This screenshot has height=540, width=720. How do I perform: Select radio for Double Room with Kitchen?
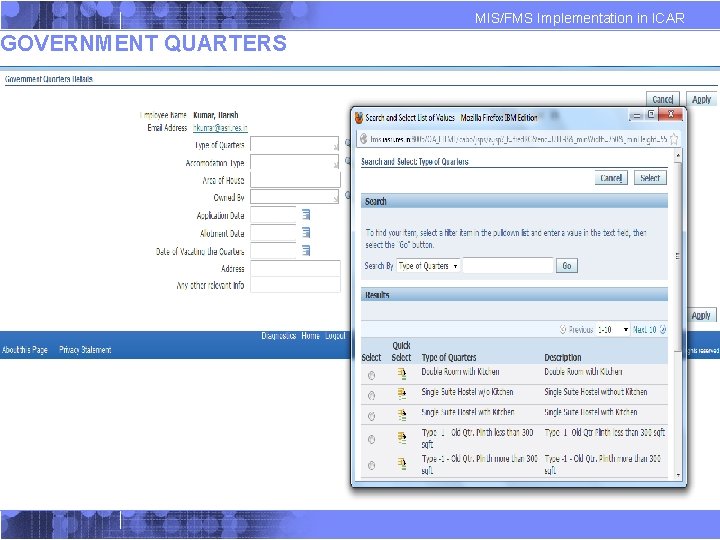pyautogui.click(x=371, y=376)
